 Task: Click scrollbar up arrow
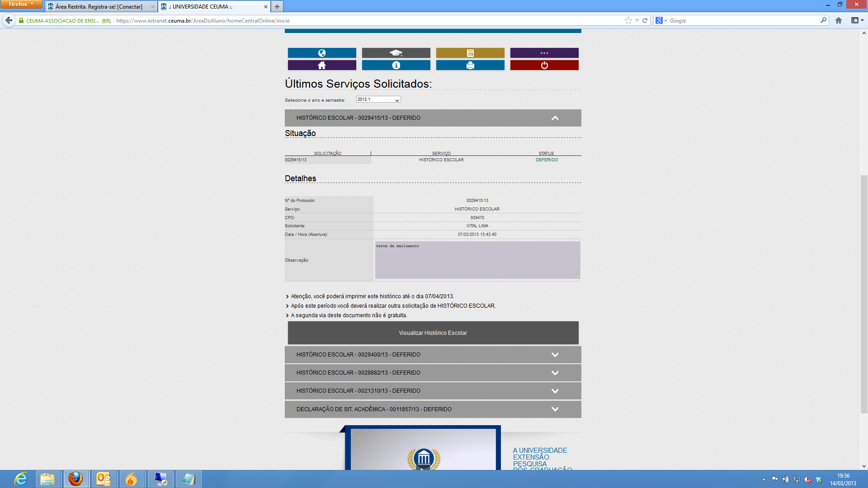(864, 33)
